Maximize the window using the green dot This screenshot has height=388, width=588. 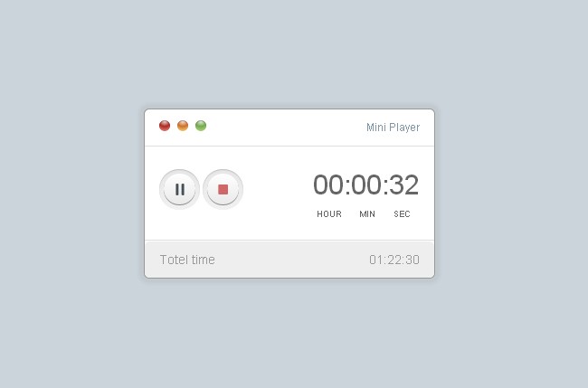[x=201, y=126]
